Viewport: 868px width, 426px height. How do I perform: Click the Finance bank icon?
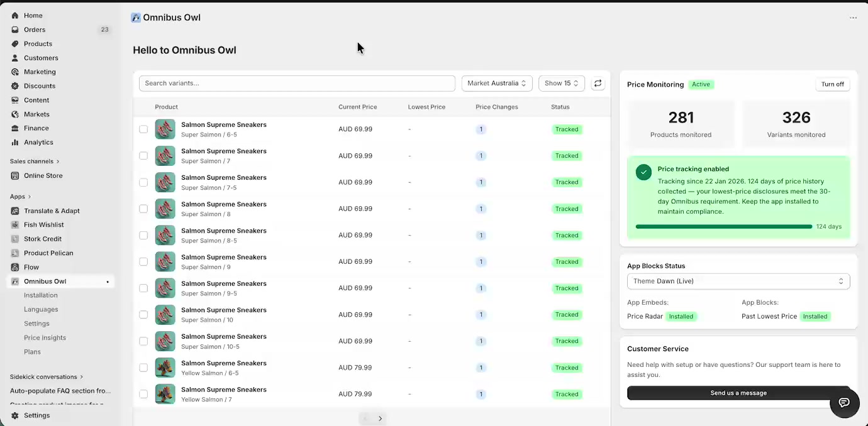(15, 128)
